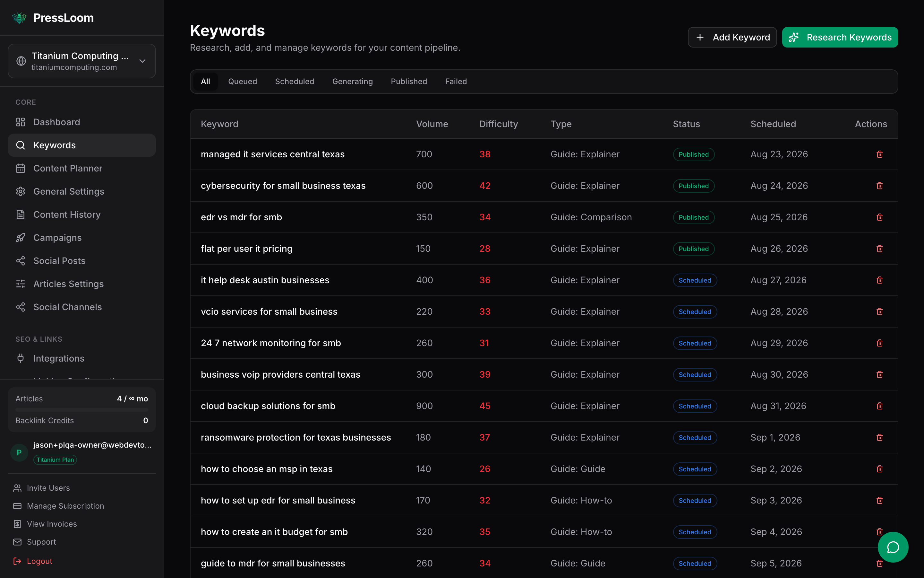Click the Volume column header
This screenshot has height=578, width=924.
pos(432,124)
